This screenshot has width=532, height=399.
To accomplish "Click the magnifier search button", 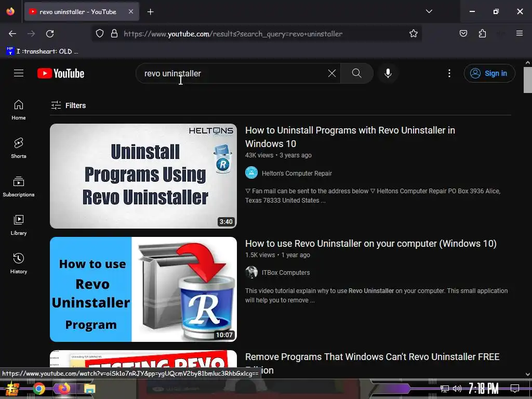I will click(x=356, y=73).
